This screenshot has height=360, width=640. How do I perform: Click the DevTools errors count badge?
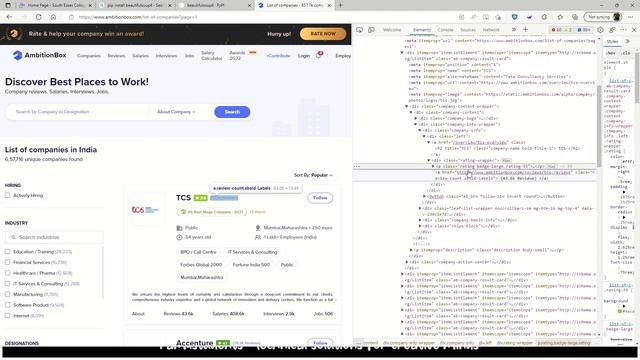556,30
